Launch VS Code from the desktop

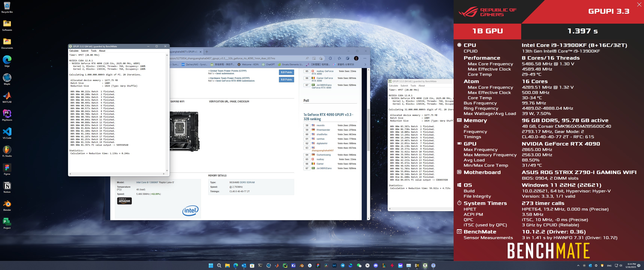coord(7,133)
